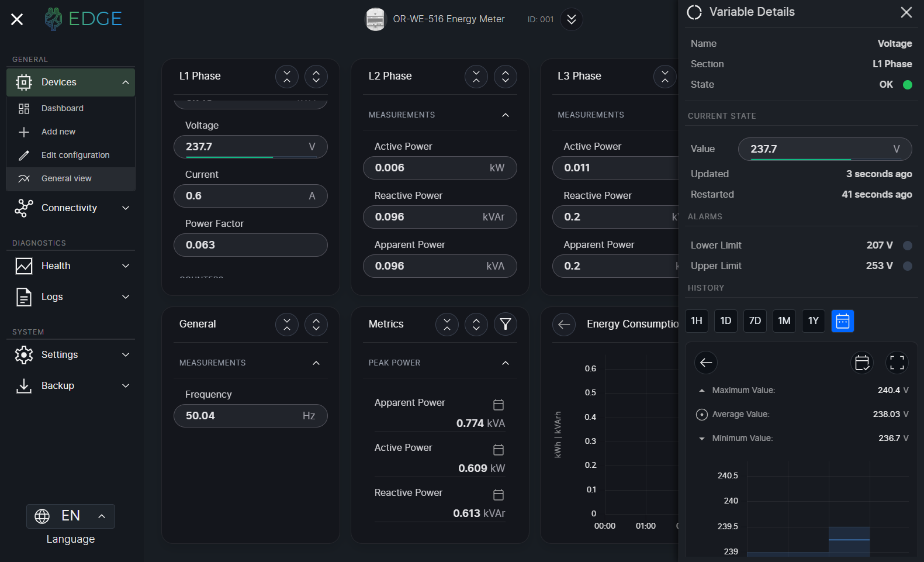Open the EN language selector
Screen dimensions: 924x562
(x=71, y=516)
